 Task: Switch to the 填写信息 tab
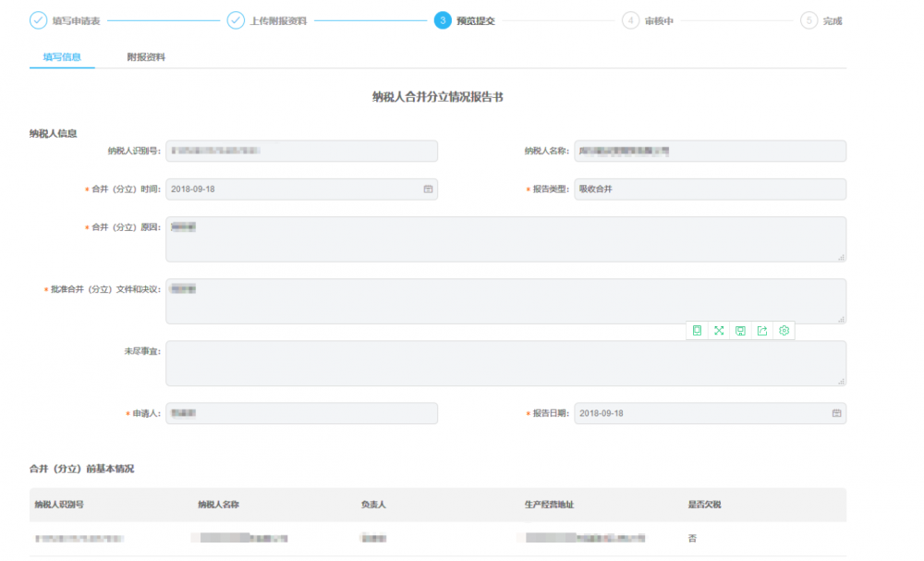62,57
